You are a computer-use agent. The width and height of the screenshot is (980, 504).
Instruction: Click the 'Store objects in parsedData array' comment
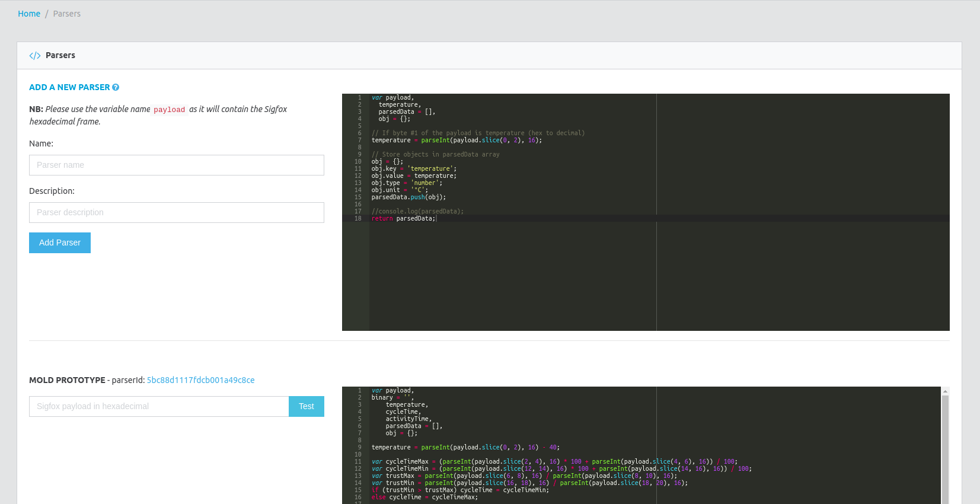(436, 155)
